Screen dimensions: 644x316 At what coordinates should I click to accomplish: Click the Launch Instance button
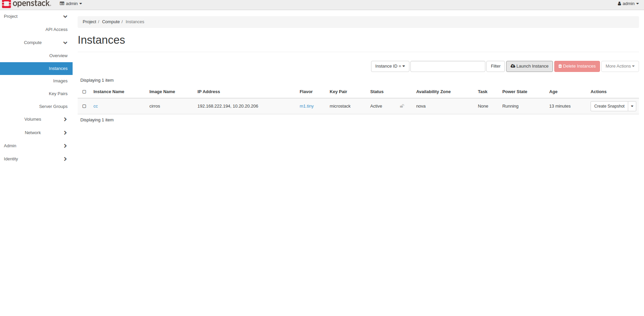click(529, 66)
